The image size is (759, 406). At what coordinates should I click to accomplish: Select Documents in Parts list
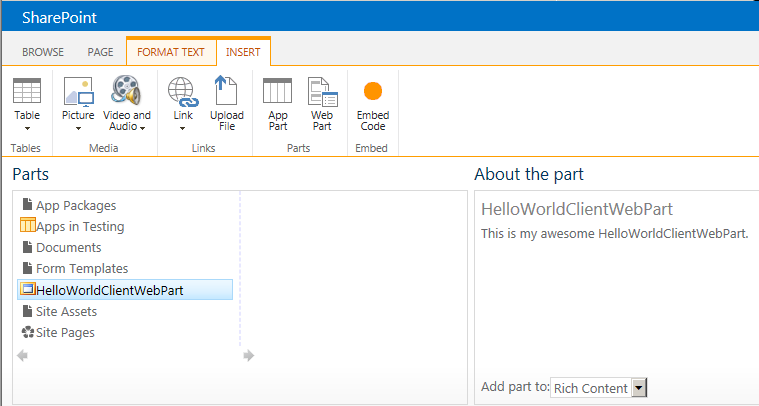tap(69, 247)
